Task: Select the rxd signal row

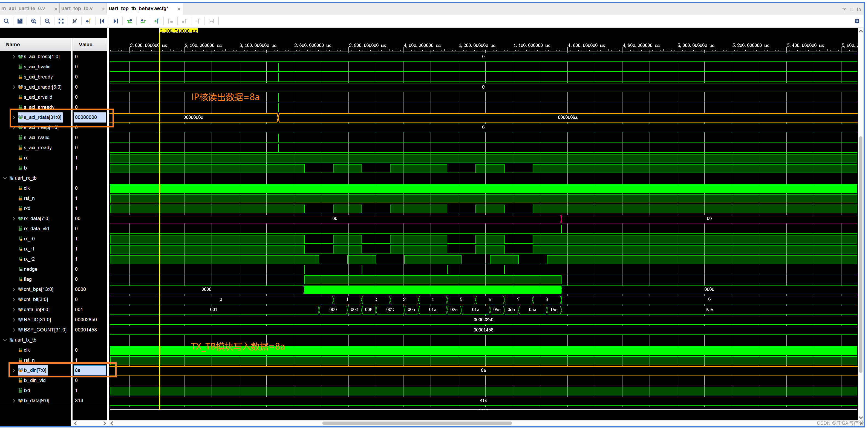Action: (x=27, y=208)
